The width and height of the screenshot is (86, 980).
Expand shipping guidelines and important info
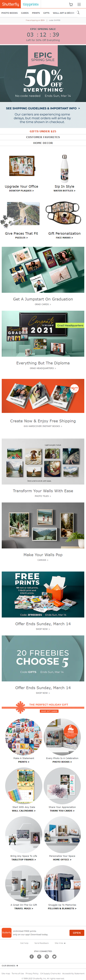pos(43,108)
